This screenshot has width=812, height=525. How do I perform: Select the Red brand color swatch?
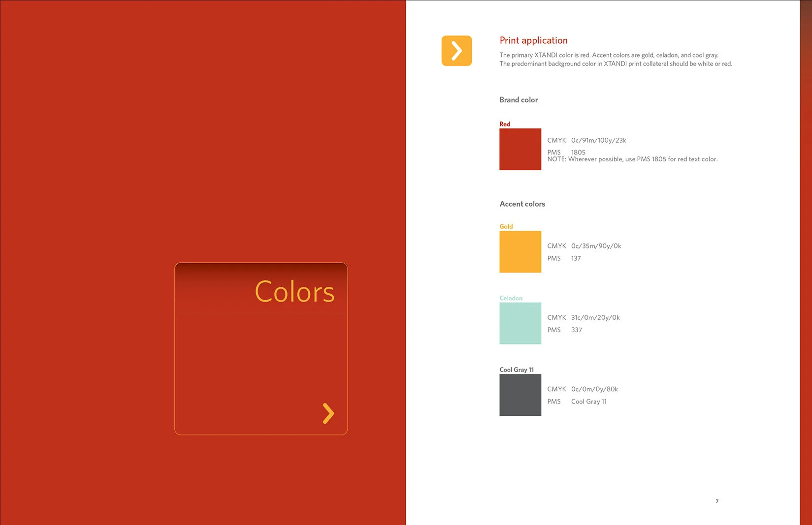[x=520, y=150]
